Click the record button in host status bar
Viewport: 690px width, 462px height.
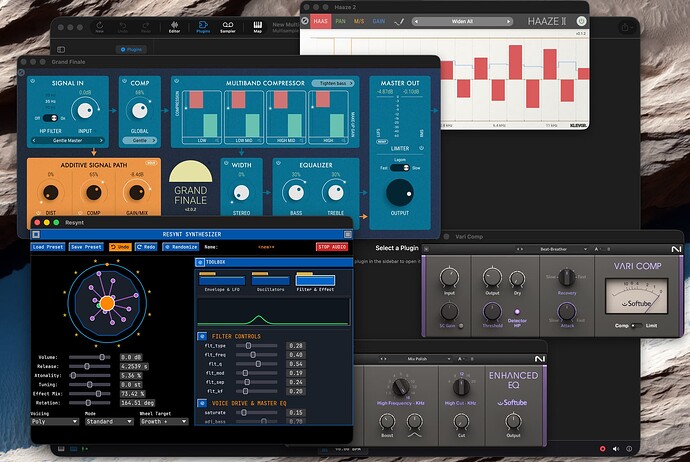coord(602,449)
